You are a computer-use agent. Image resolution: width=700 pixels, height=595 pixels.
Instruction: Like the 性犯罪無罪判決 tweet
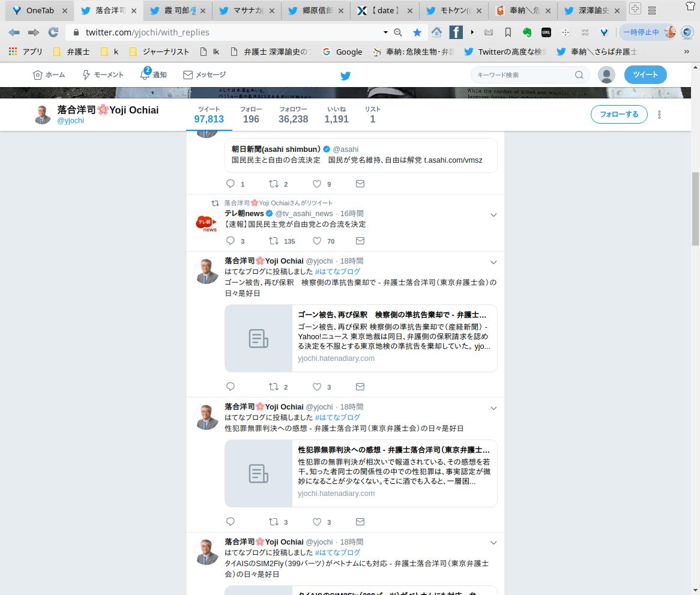coord(316,521)
